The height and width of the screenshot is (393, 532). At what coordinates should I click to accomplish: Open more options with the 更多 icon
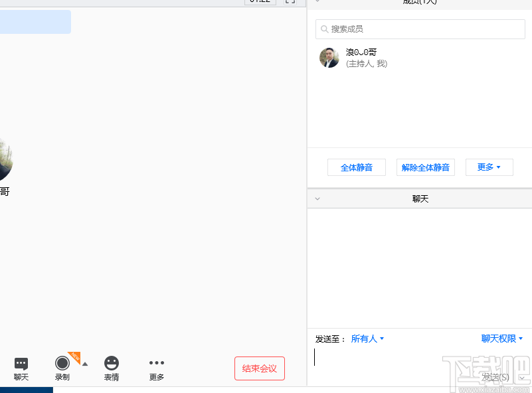tap(156, 364)
